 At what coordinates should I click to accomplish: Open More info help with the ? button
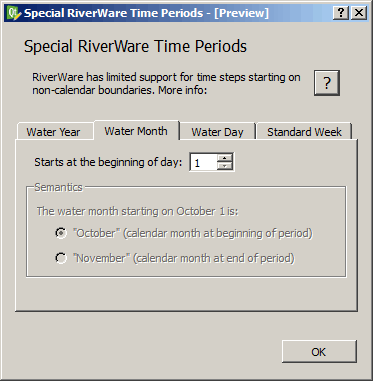327,83
